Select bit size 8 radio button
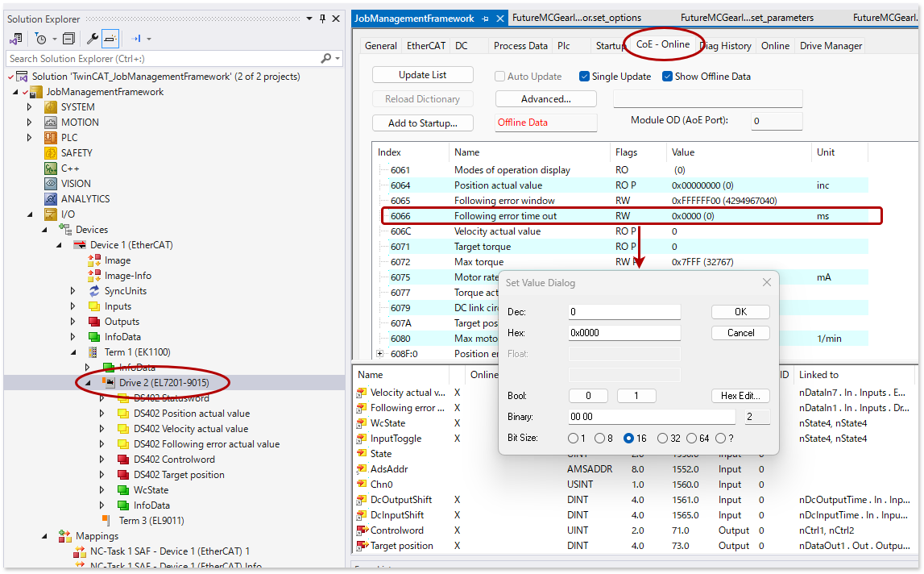 pos(600,439)
